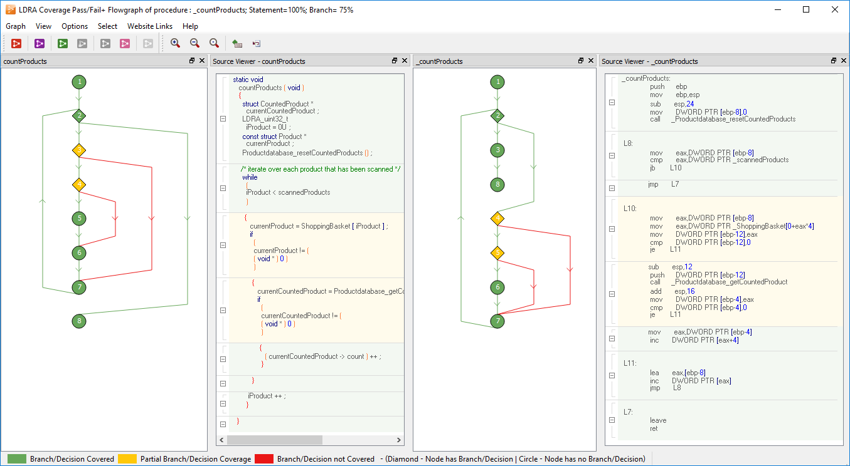
Task: Open the Options menu
Action: 74,26
